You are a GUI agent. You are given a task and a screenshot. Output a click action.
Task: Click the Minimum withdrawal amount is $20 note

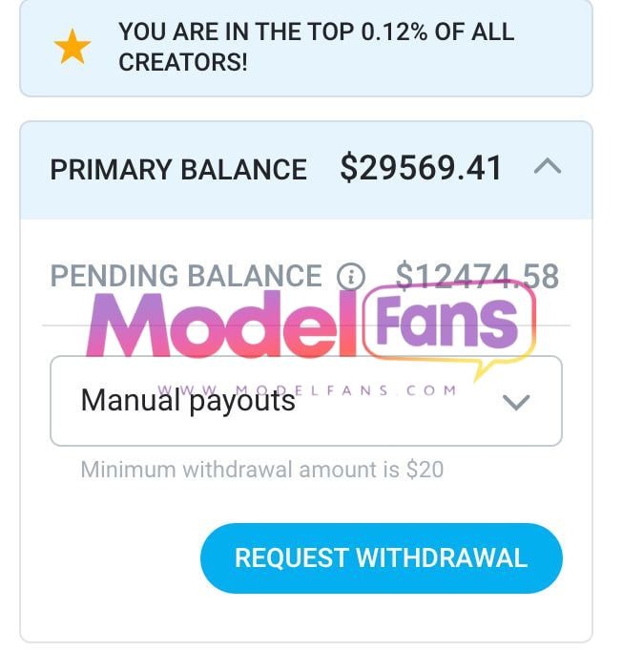pos(261,470)
